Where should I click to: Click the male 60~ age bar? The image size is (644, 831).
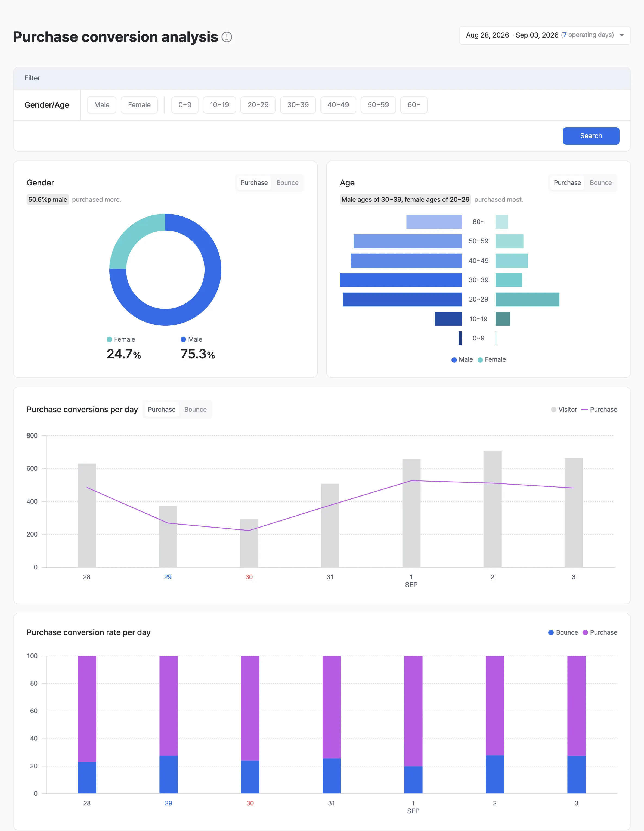click(x=434, y=222)
